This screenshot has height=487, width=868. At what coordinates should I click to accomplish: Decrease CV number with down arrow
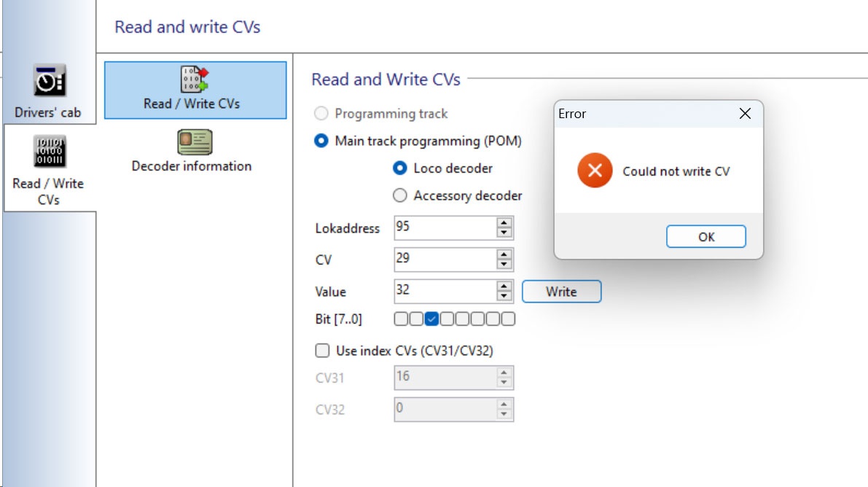504,265
